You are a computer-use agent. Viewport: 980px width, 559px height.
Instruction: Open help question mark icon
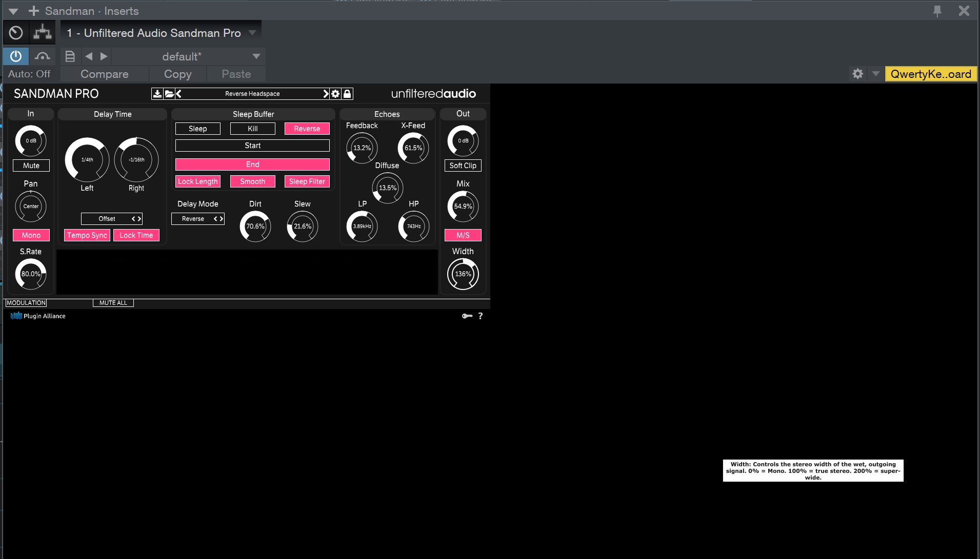[x=481, y=316]
